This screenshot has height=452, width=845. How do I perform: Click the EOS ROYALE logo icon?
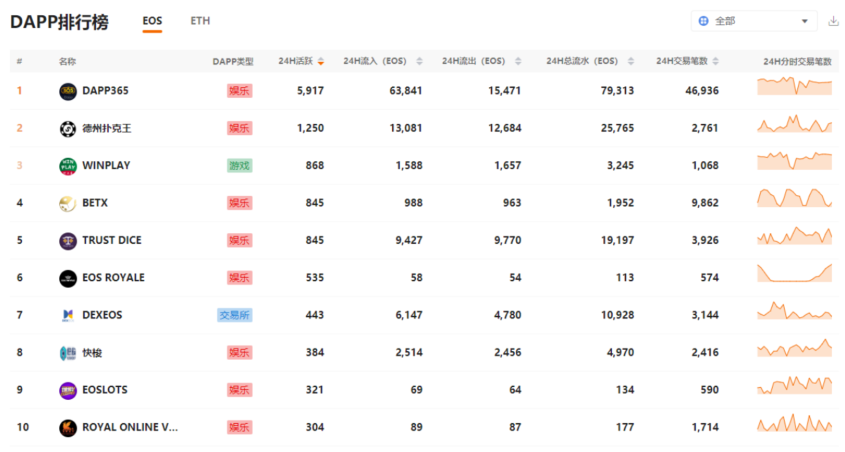click(68, 278)
